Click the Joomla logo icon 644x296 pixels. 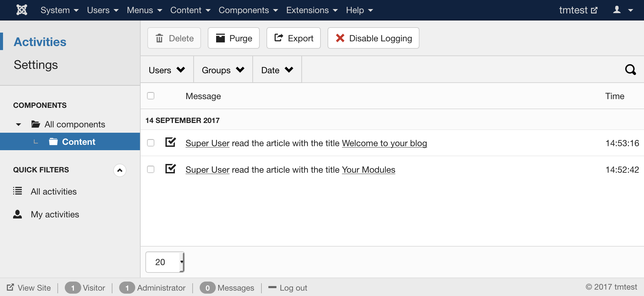[22, 10]
